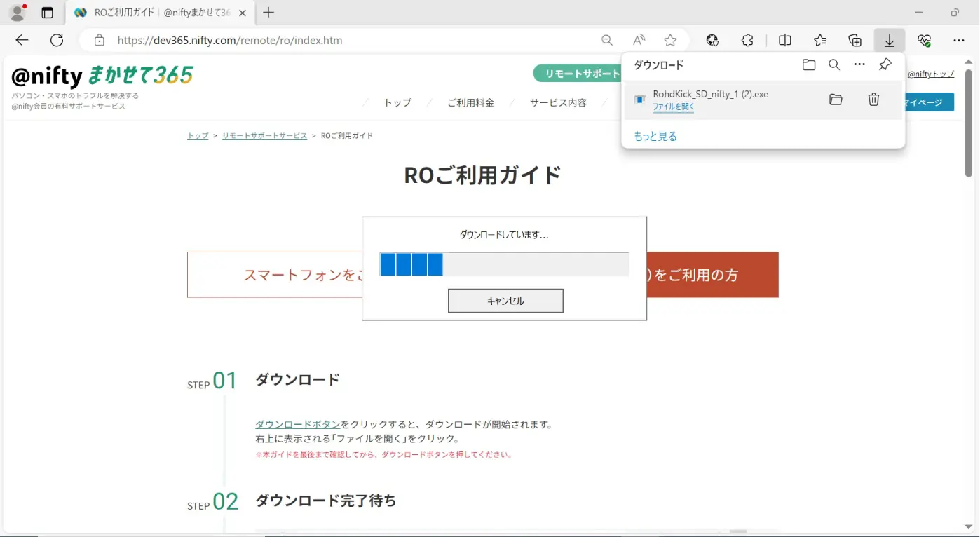
Task: Delete the RohdKick download entry
Action: tap(873, 100)
